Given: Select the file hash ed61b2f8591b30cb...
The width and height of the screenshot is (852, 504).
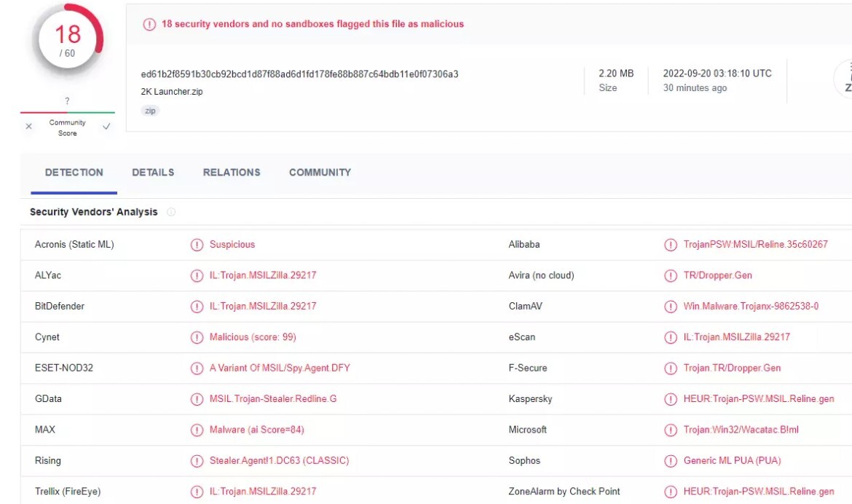Looking at the screenshot, I should tap(299, 74).
